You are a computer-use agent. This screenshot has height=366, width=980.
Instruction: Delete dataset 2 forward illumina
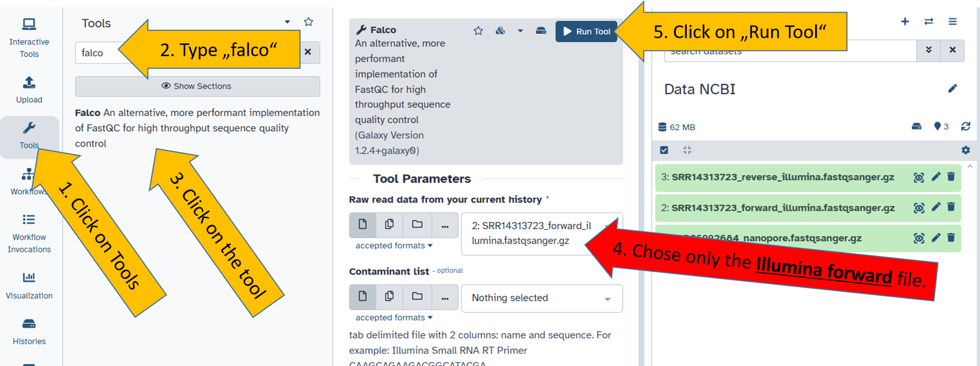(951, 207)
